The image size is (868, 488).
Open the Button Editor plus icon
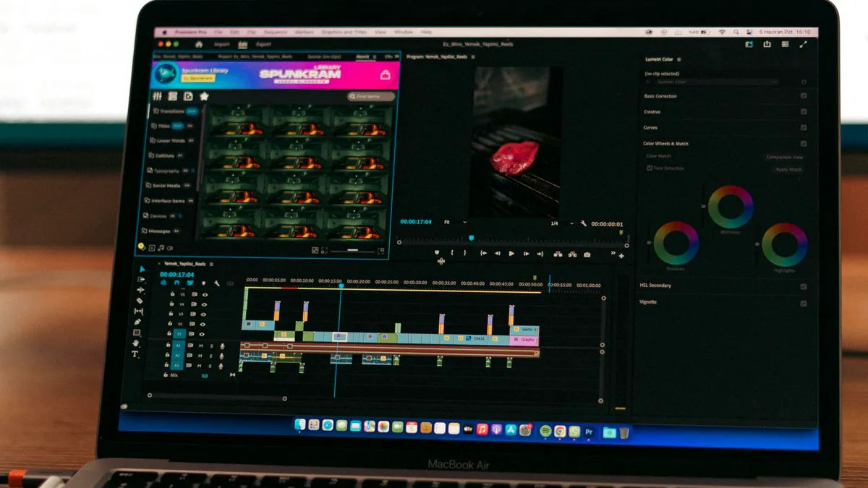pyautogui.click(x=621, y=256)
